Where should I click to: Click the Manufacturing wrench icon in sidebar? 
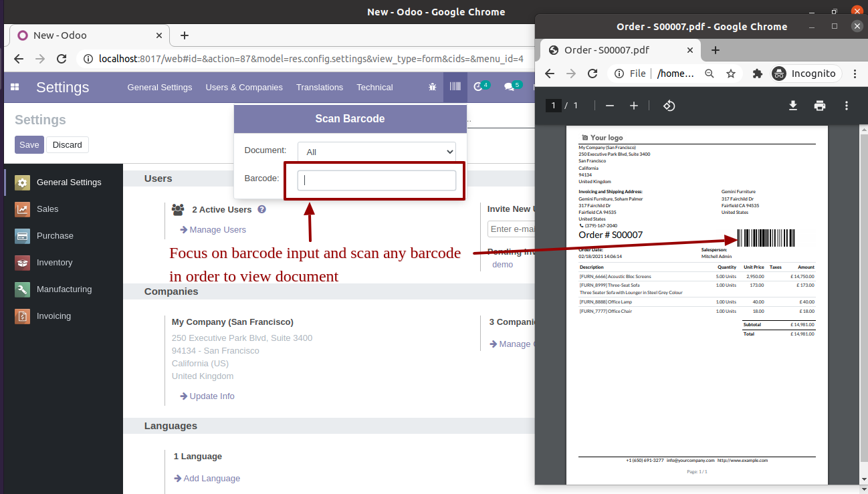click(23, 289)
